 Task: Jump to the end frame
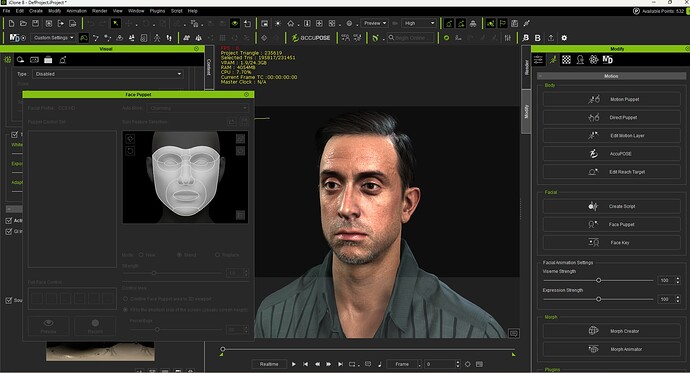click(340, 364)
